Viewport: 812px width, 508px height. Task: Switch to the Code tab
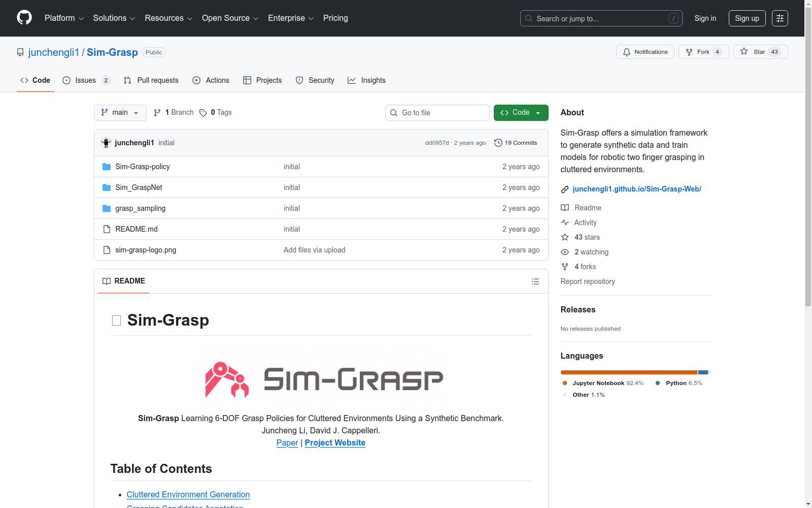click(36, 80)
